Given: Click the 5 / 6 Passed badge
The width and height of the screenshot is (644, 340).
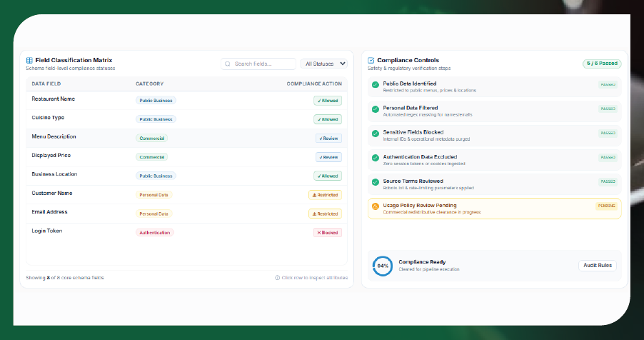Looking at the screenshot, I should click(x=602, y=64).
